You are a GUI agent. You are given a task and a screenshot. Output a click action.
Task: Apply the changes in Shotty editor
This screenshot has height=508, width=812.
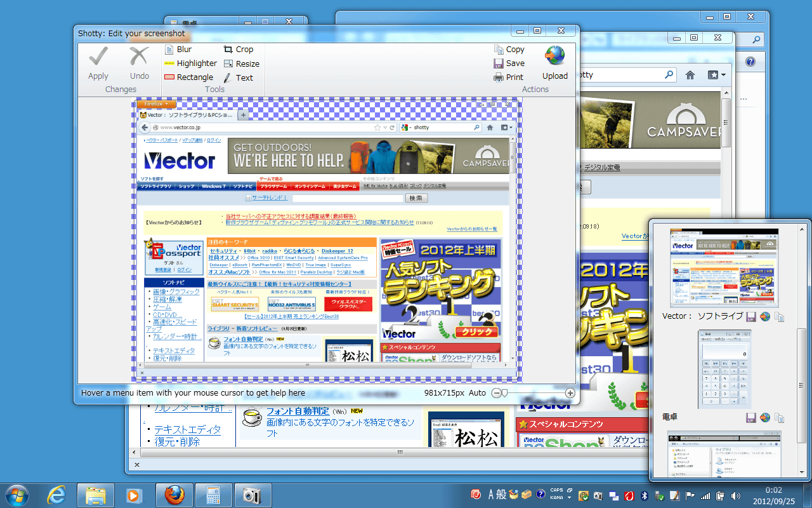coord(98,63)
